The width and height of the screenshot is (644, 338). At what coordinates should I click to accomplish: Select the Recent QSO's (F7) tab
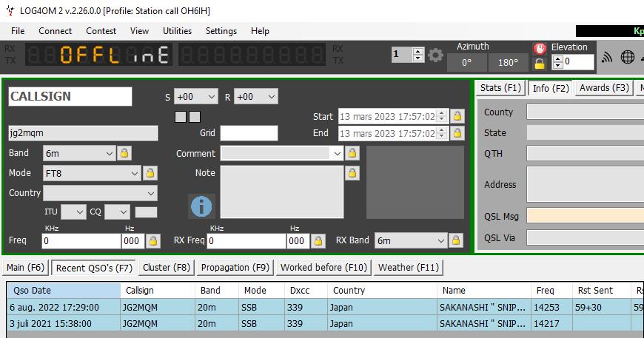pos(94,268)
